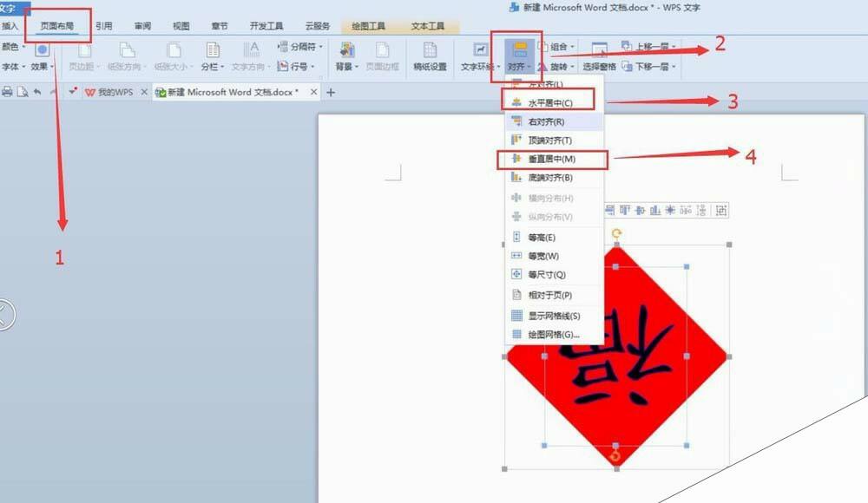Image resolution: width=868 pixels, height=503 pixels.
Task: Click the 页边距 page margins icon
Action: tap(84, 50)
